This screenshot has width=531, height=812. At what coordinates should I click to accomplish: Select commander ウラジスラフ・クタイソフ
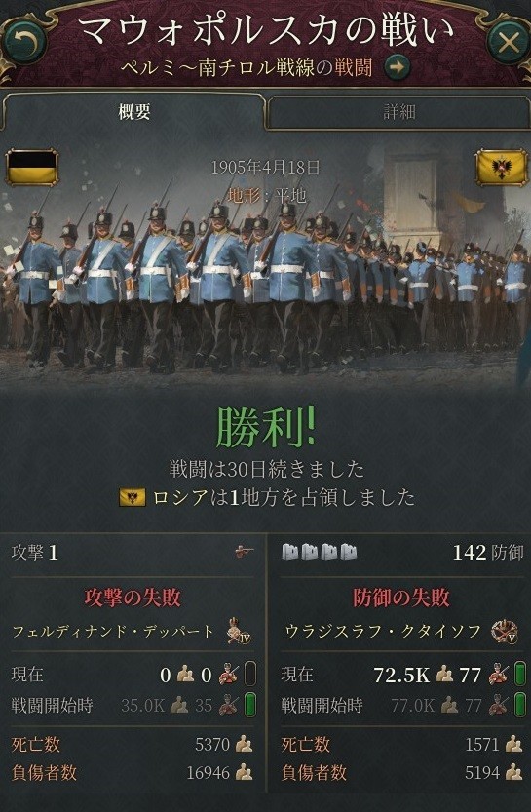[384, 632]
